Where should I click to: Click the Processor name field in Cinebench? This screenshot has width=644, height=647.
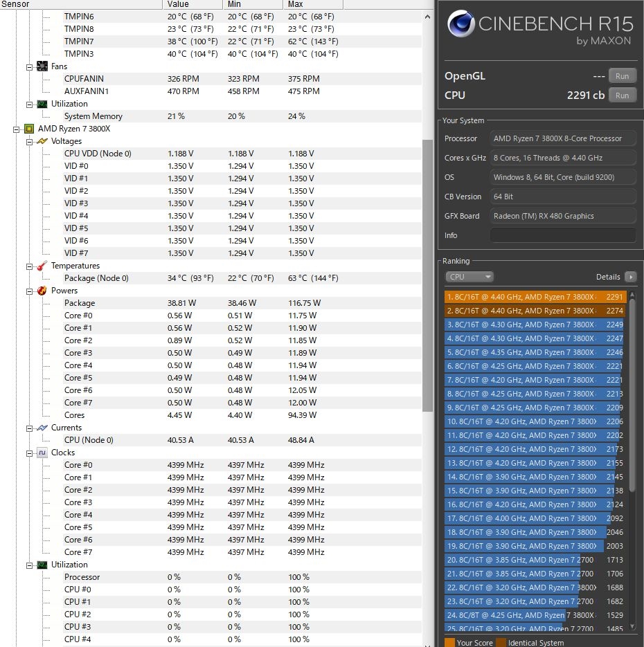pyautogui.click(x=563, y=138)
